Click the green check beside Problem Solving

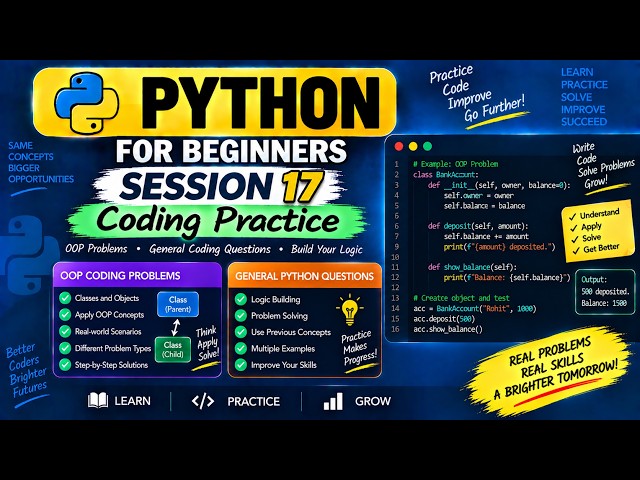[x=241, y=316]
